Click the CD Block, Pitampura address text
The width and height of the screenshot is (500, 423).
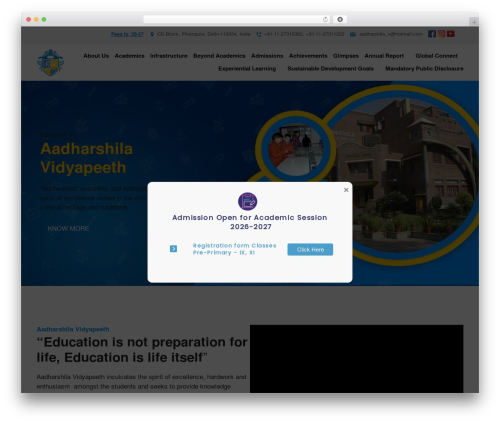tap(203, 34)
